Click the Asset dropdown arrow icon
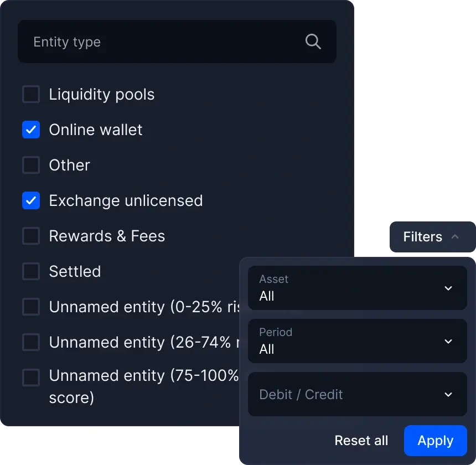This screenshot has width=476, height=465. click(448, 288)
